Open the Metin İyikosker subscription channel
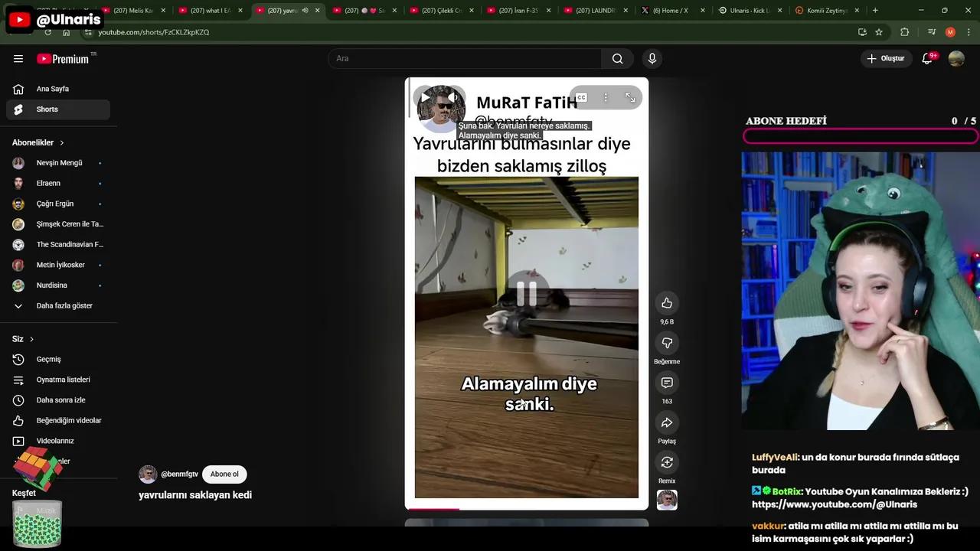The width and height of the screenshot is (980, 551). pyautogui.click(x=58, y=265)
